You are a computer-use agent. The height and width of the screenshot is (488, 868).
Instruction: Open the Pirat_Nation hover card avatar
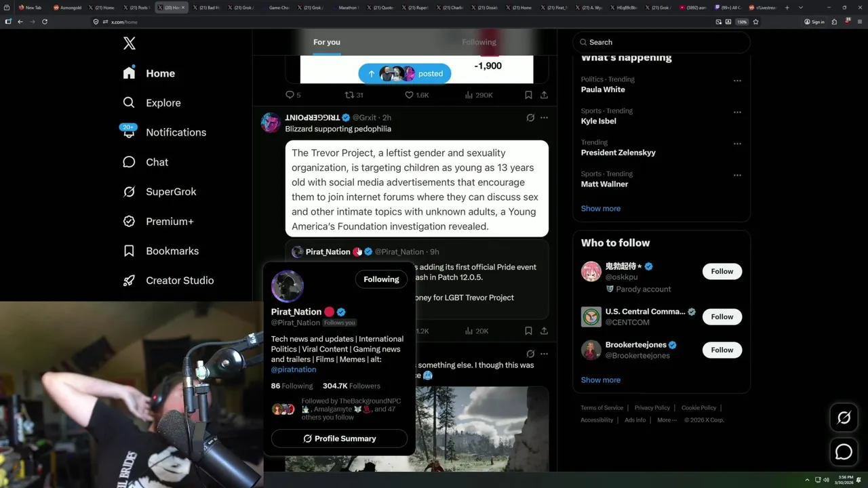[x=288, y=286]
